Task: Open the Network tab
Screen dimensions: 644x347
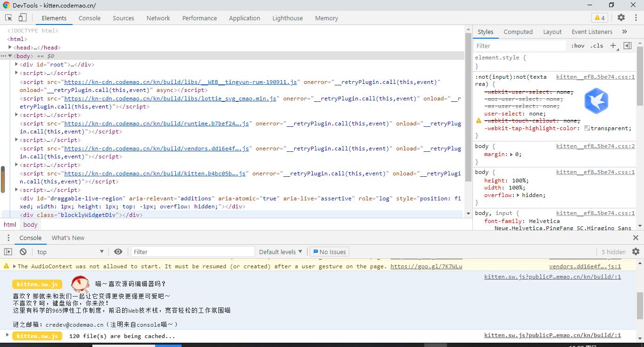Action: click(158, 18)
